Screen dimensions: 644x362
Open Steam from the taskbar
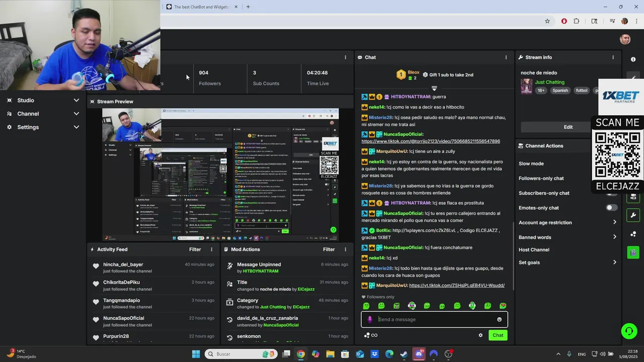coord(404,354)
